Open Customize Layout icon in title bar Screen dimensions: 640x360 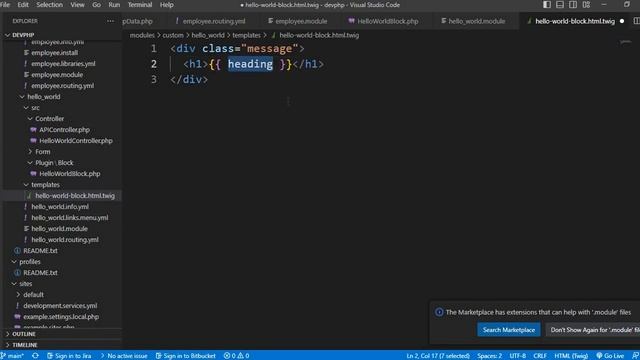(586, 4)
